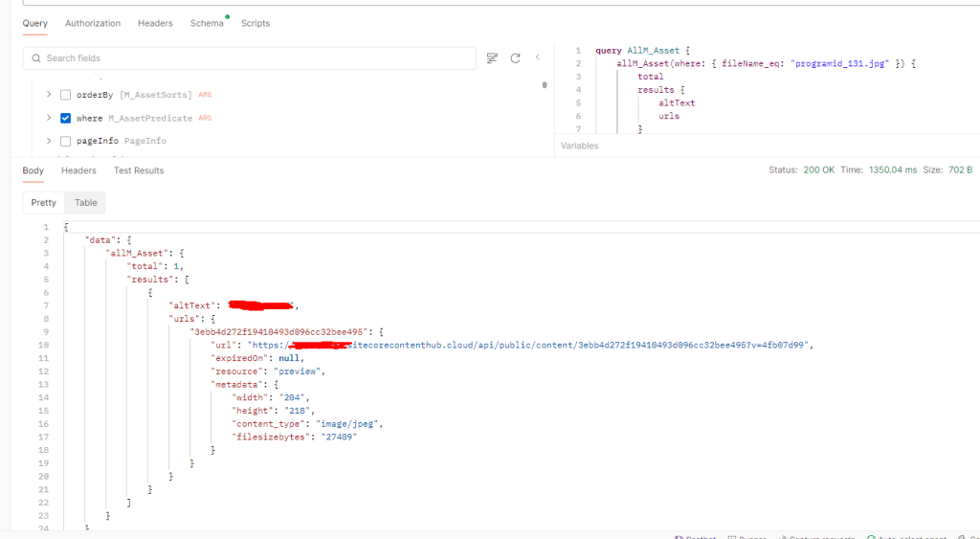Image resolution: width=980 pixels, height=539 pixels.
Task: Click the PageInfo type label
Action: click(145, 142)
